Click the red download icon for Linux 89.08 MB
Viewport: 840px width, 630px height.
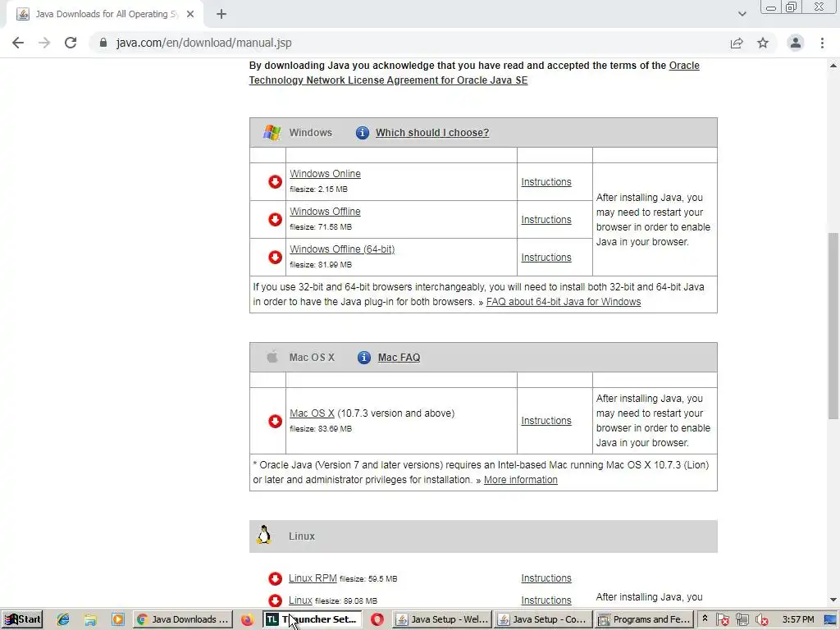[275, 600]
